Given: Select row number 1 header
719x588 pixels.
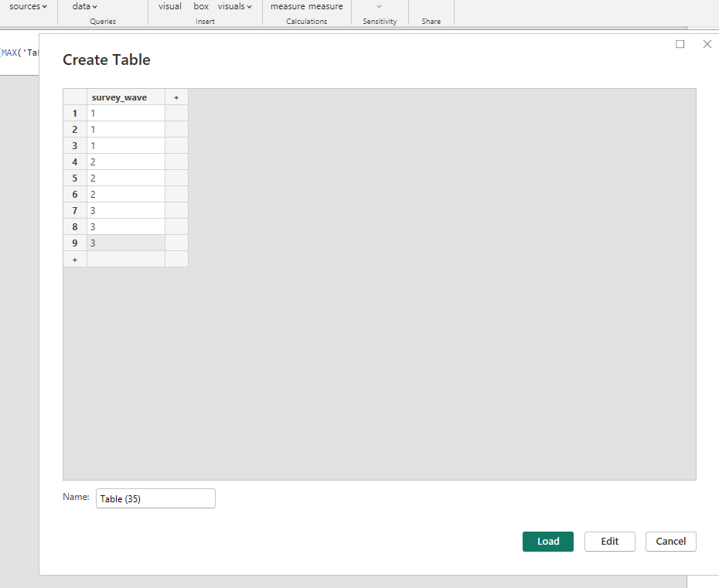Looking at the screenshot, I should (x=75, y=114).
